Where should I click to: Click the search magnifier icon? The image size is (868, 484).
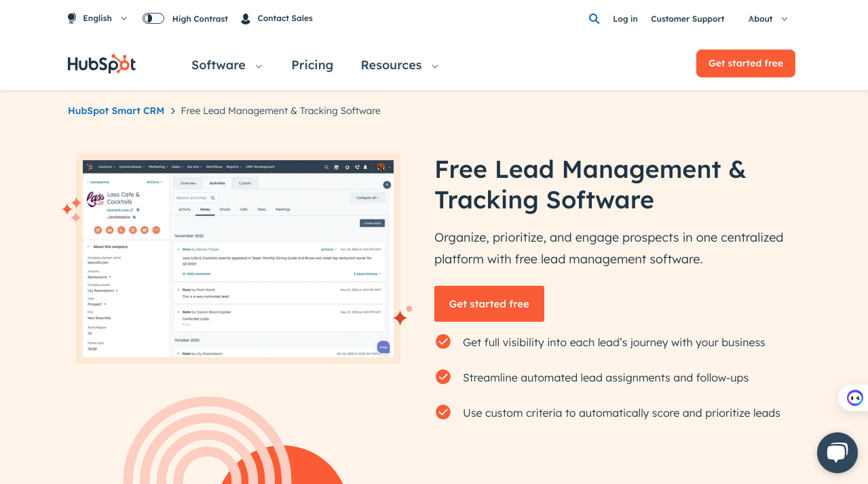(594, 18)
